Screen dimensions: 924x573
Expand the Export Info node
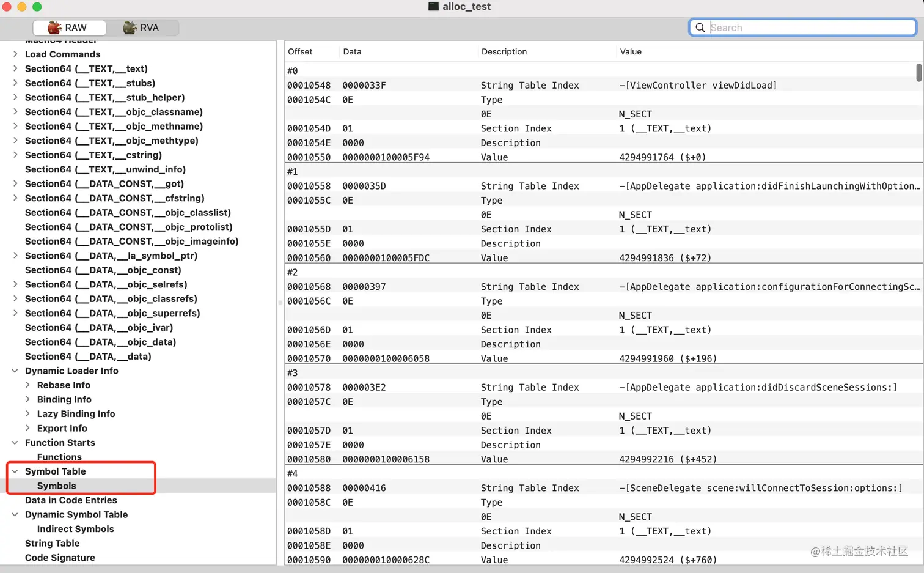tap(28, 428)
